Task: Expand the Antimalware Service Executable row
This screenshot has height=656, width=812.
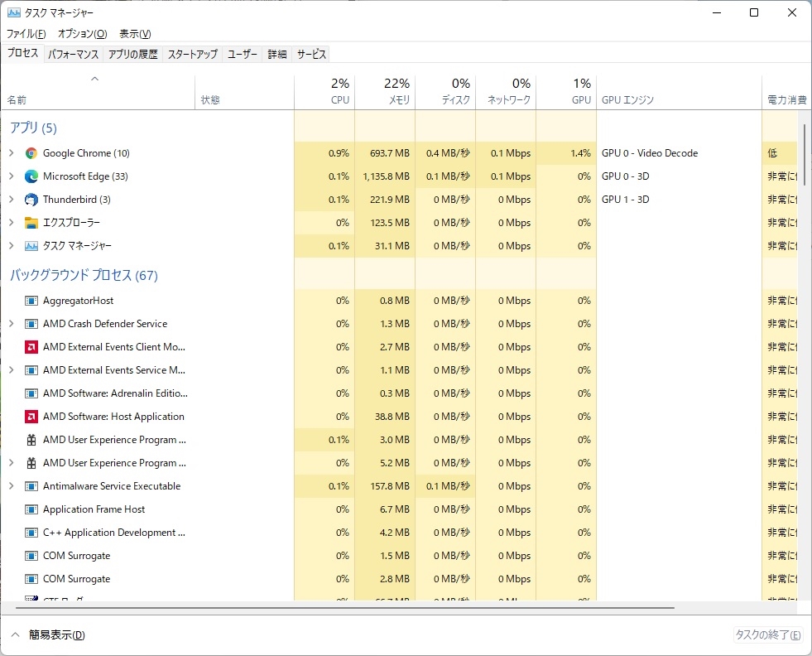Action: click(x=12, y=486)
